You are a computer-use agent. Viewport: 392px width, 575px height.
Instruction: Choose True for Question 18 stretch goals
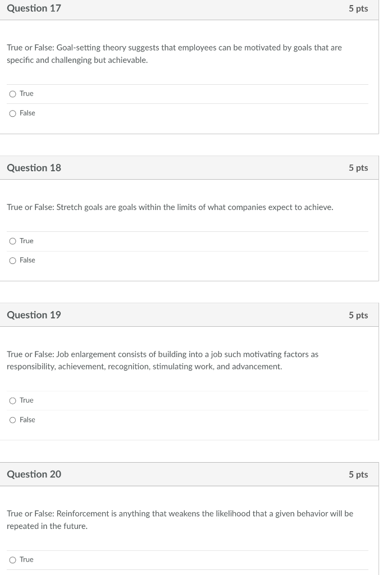click(x=13, y=241)
